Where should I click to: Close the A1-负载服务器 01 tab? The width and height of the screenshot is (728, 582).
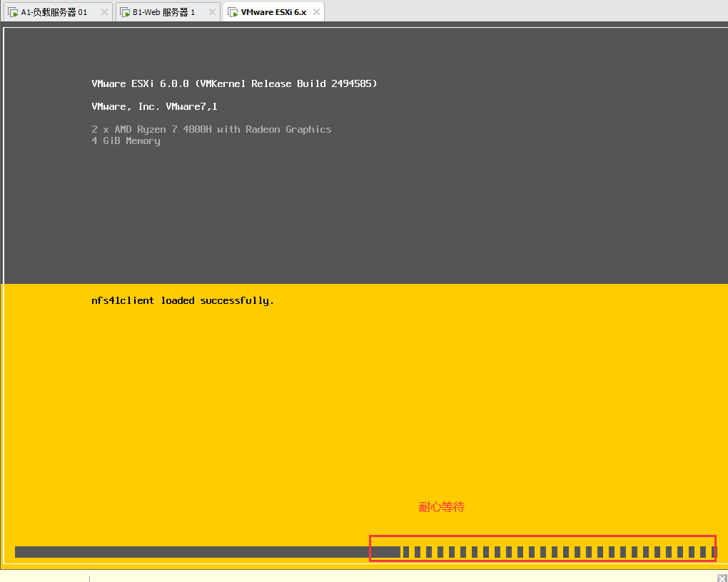point(104,12)
